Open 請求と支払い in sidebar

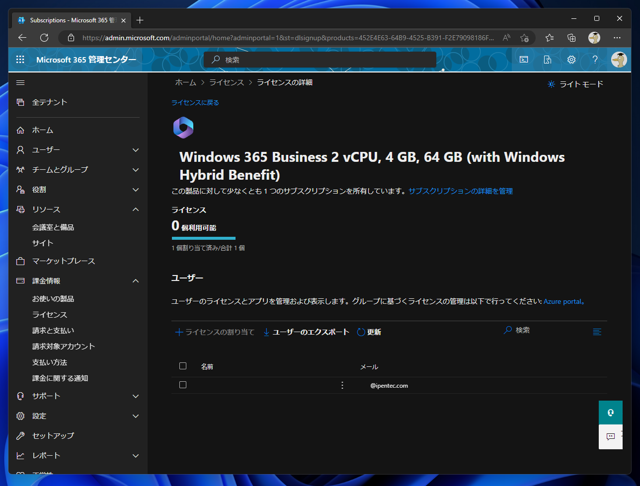53,331
